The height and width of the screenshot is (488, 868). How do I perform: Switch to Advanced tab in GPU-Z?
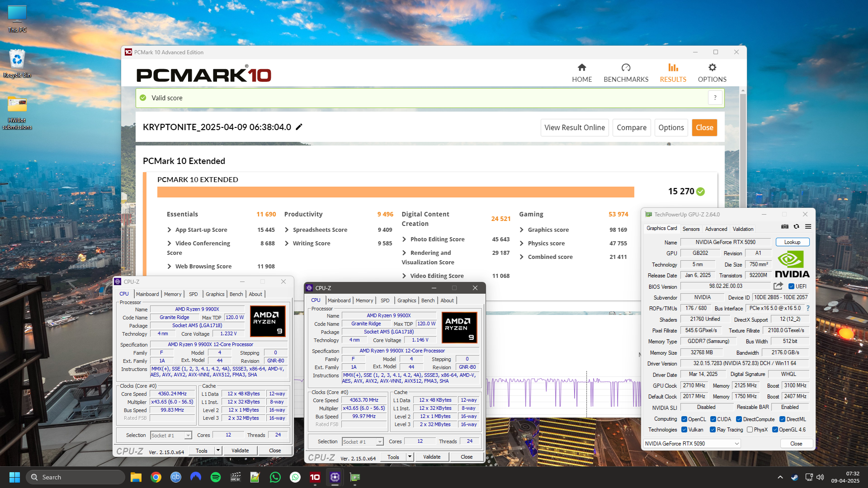(x=716, y=229)
